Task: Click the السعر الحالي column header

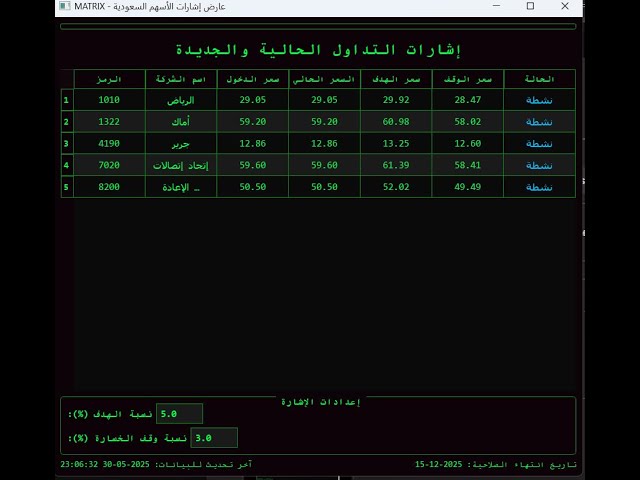Action: click(324, 79)
